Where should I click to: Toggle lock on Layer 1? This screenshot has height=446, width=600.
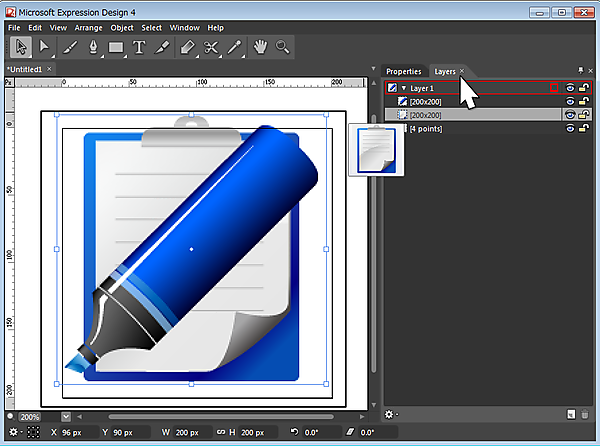click(584, 88)
